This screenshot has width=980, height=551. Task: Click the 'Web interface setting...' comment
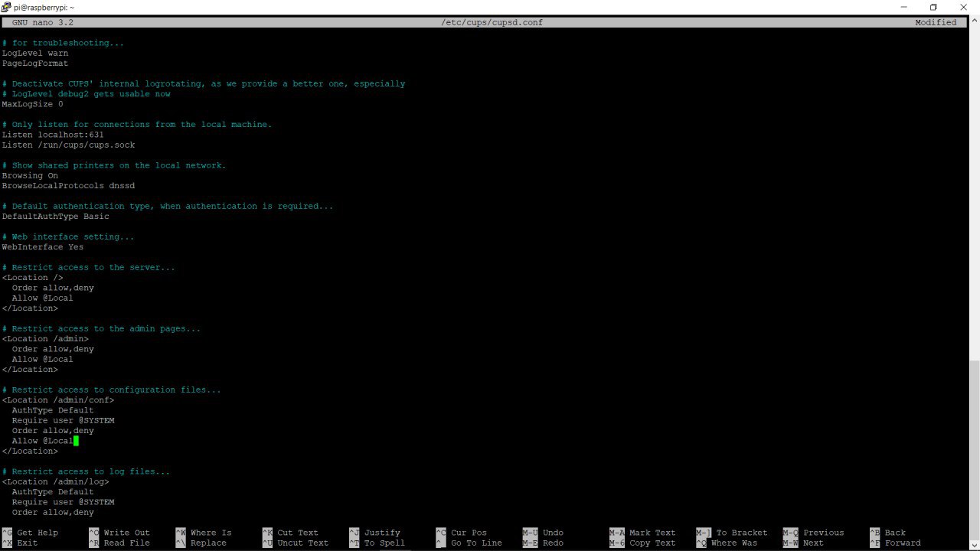pos(68,237)
